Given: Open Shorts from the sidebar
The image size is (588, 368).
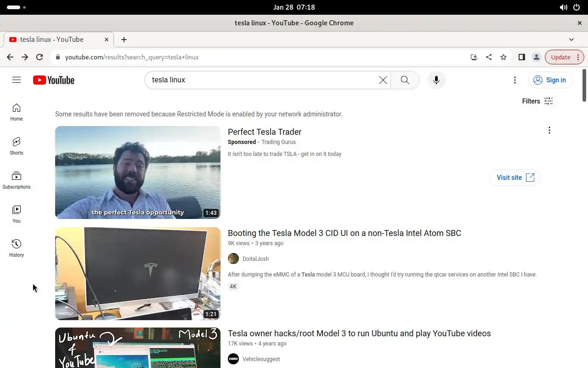Looking at the screenshot, I should tap(17, 146).
